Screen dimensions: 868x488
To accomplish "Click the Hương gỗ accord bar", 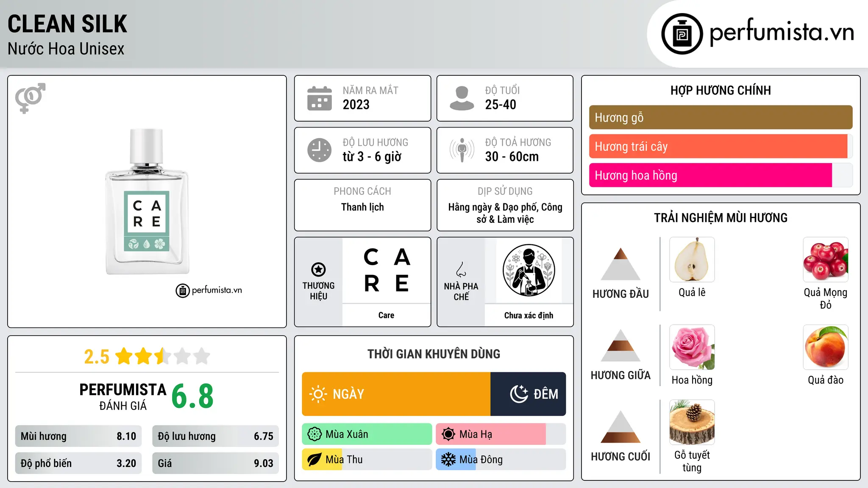I will click(721, 117).
